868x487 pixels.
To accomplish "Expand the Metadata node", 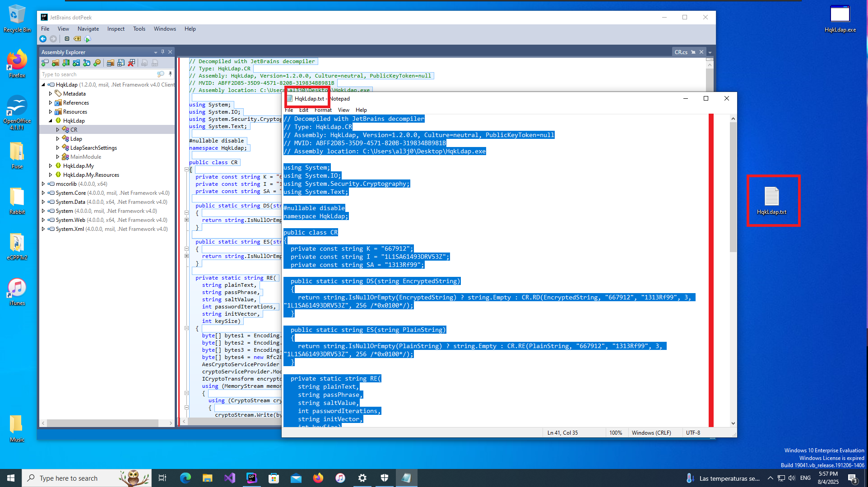I will (51, 94).
